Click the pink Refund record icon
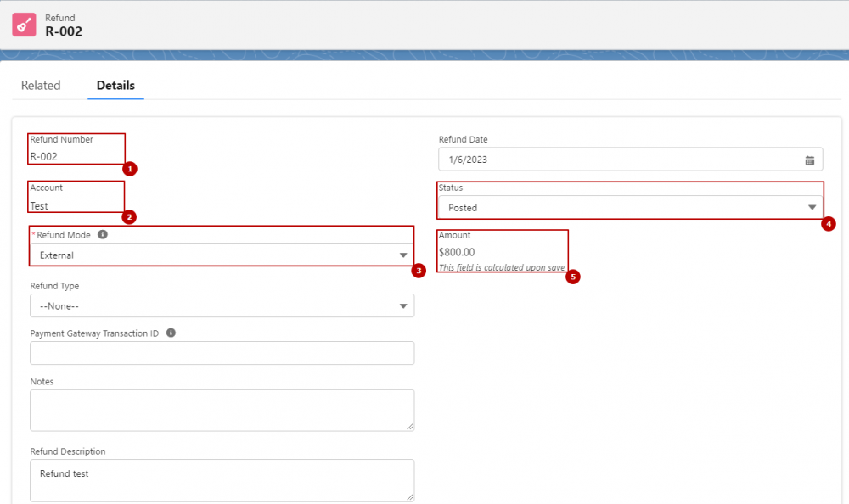 point(24,25)
